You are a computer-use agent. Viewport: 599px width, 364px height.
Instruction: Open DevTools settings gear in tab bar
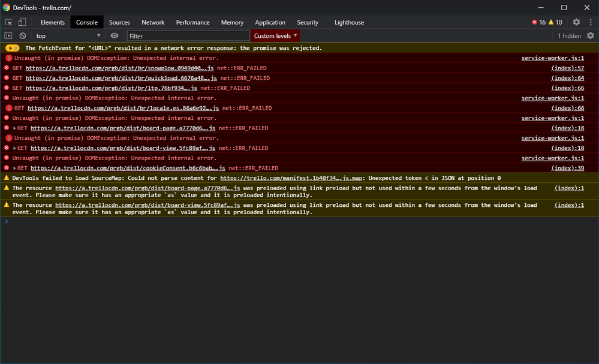tap(576, 22)
